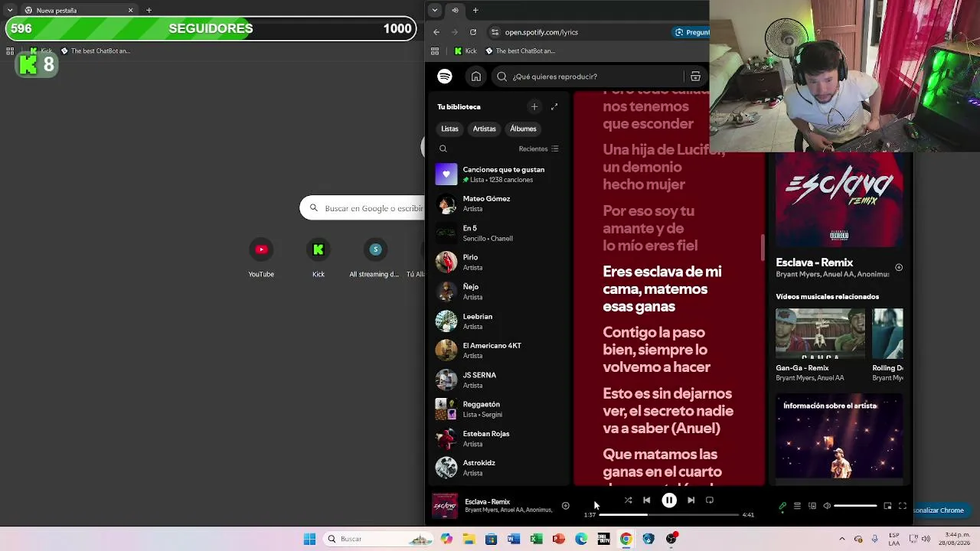Viewport: 980px width, 551px height.
Task: Toggle repeat mode
Action: coord(710,500)
